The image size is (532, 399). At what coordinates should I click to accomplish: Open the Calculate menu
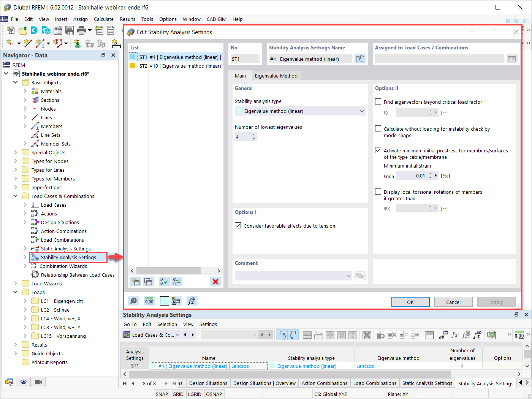[x=103, y=19]
